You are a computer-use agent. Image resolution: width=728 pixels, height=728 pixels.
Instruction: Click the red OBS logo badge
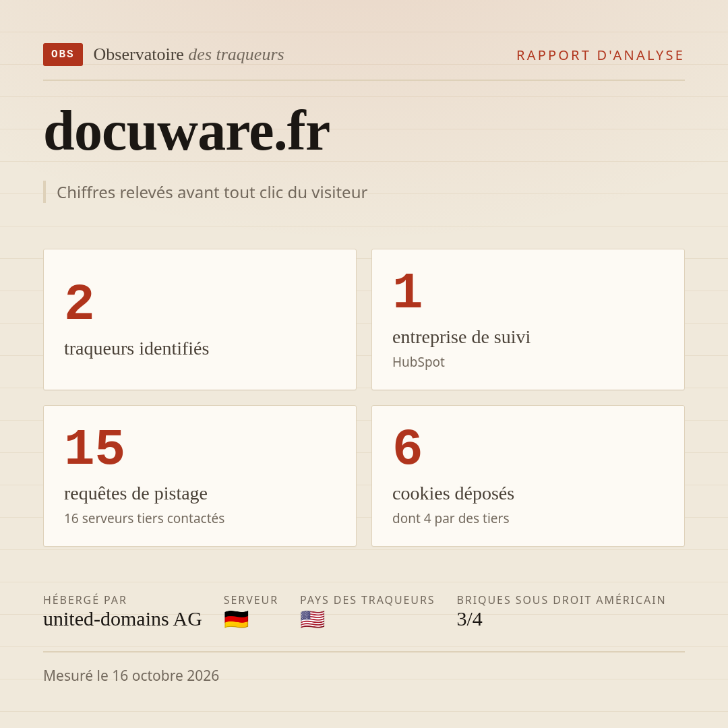(x=63, y=55)
